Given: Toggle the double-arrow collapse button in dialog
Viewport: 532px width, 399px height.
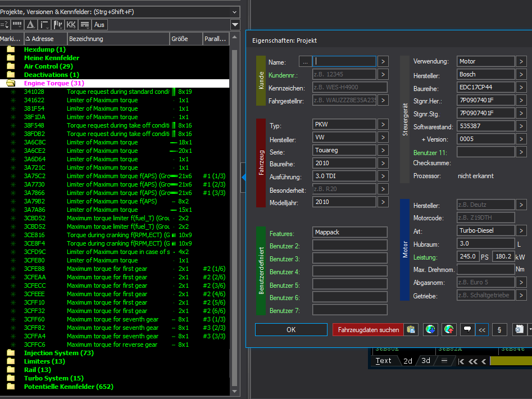Looking at the screenshot, I should [482, 330].
